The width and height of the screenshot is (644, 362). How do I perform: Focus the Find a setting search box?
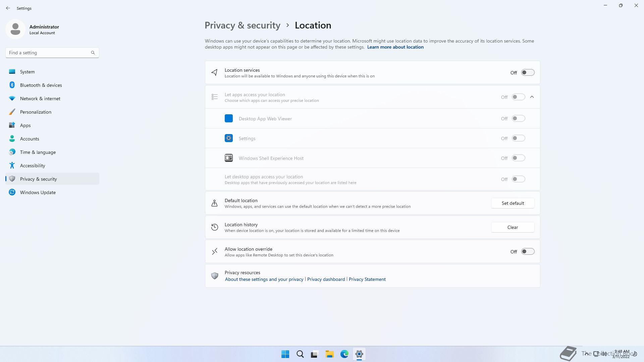tap(52, 53)
